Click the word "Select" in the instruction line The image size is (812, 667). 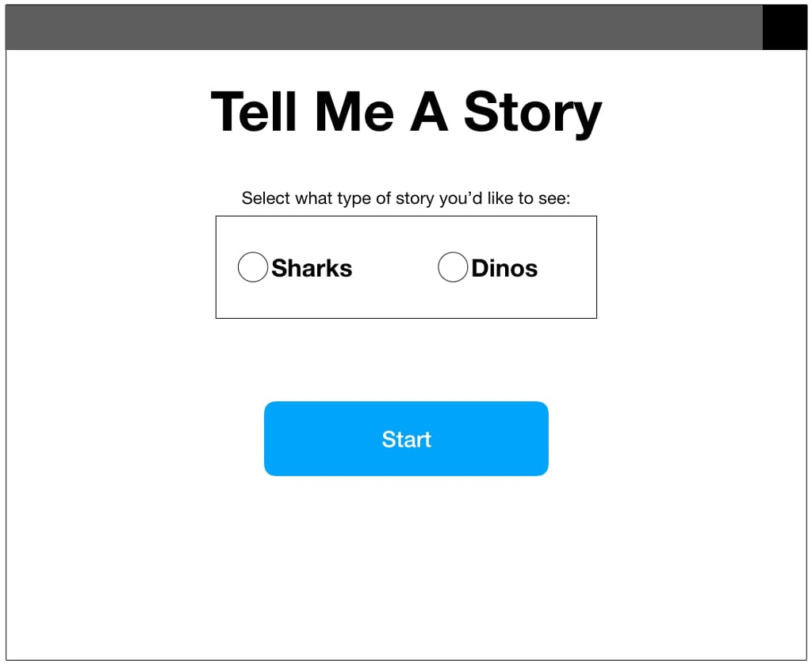pyautogui.click(x=266, y=198)
